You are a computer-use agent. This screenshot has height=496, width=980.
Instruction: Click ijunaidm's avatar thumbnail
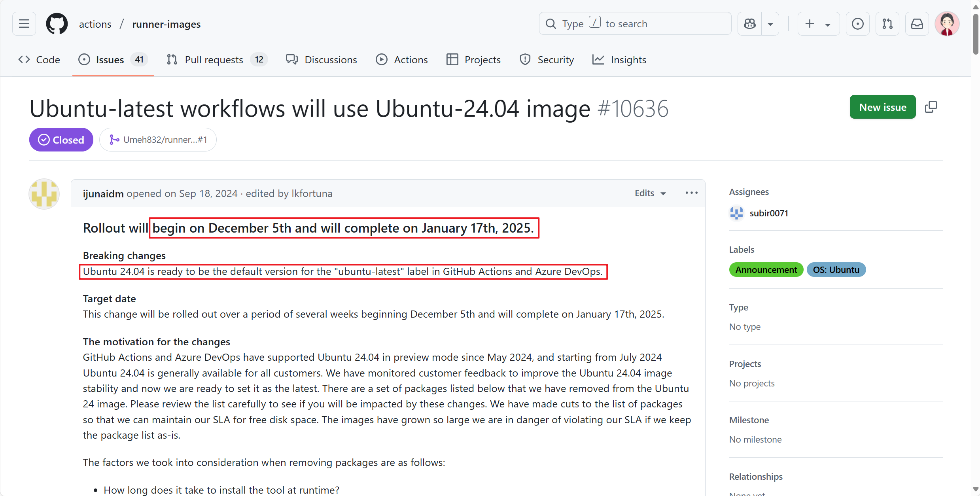pos(44,194)
